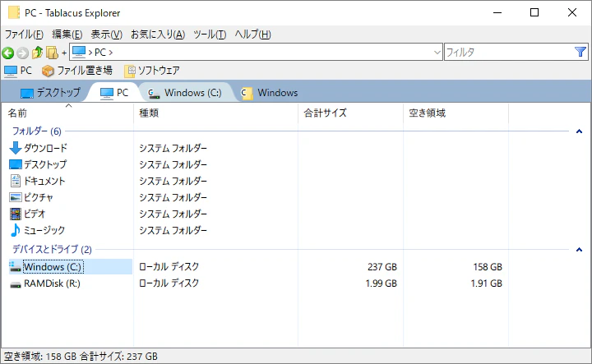Click the ビデオ film icon
Image resolution: width=592 pixels, height=364 pixels.
tap(16, 214)
